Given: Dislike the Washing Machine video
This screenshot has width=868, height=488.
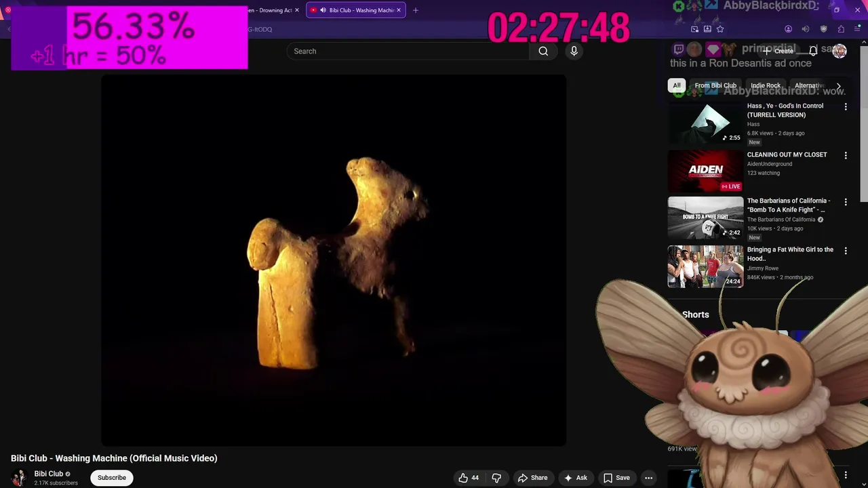Looking at the screenshot, I should coord(496,478).
